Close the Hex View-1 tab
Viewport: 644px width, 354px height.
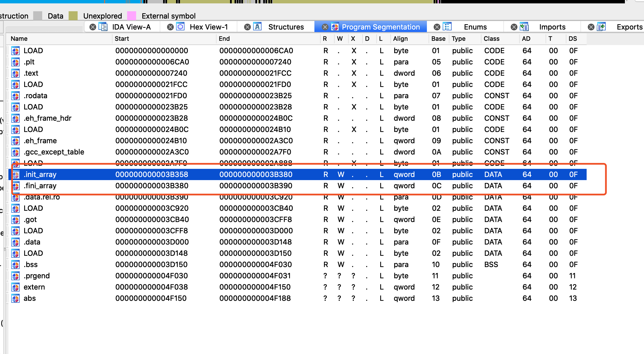pyautogui.click(x=170, y=27)
